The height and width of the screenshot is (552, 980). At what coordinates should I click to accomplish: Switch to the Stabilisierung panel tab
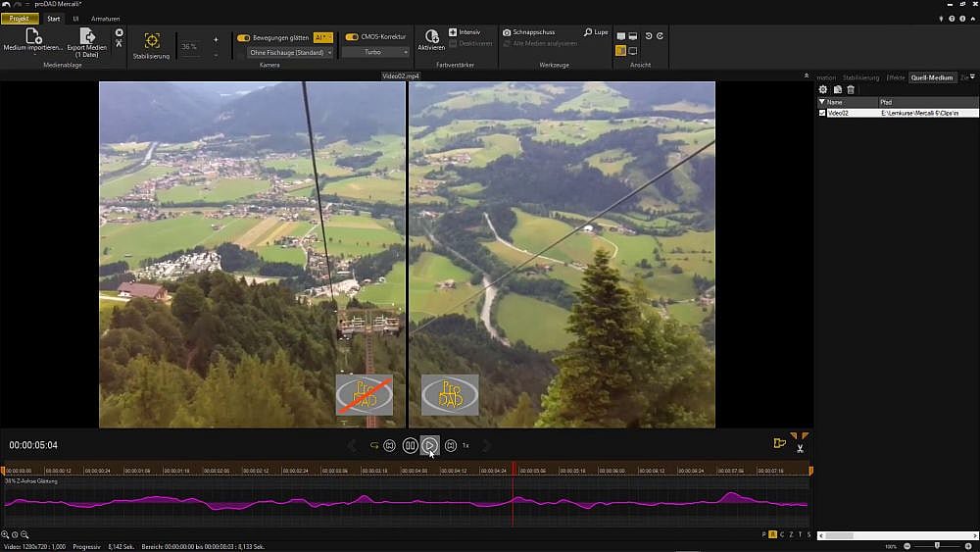[x=860, y=77]
